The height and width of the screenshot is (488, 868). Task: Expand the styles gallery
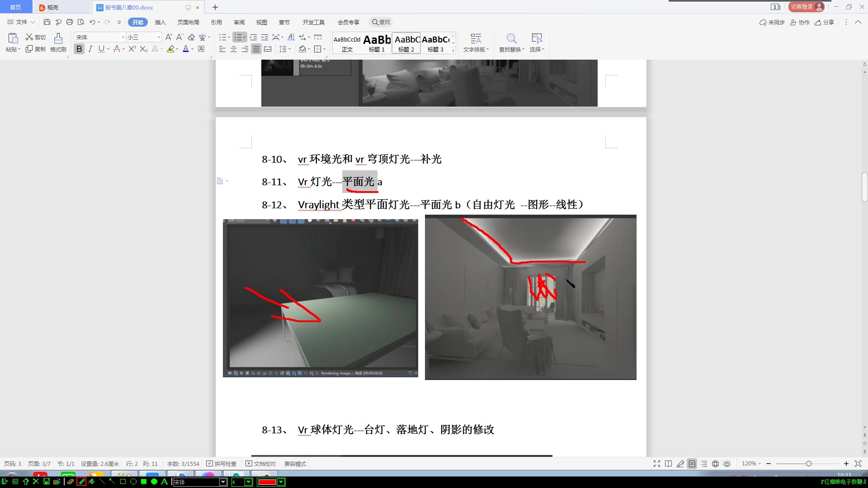click(x=453, y=51)
